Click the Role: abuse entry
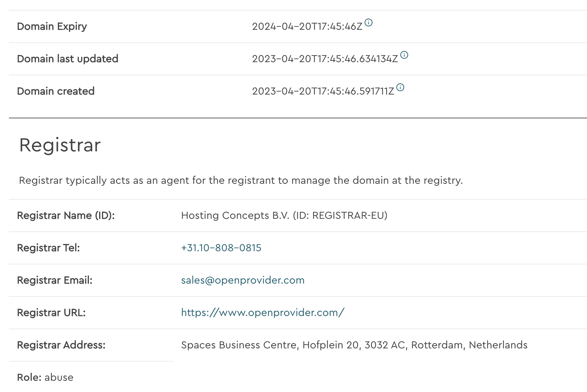The height and width of the screenshot is (392, 587). [x=45, y=377]
